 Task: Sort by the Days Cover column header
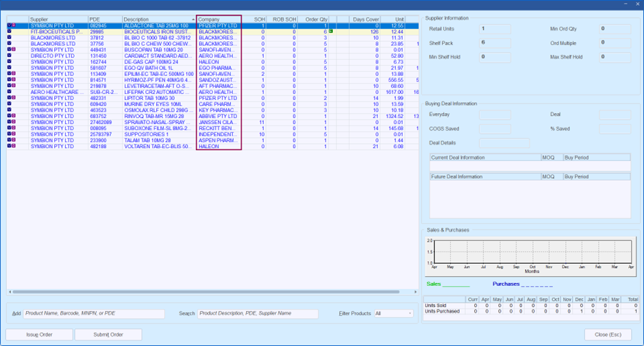(364, 19)
